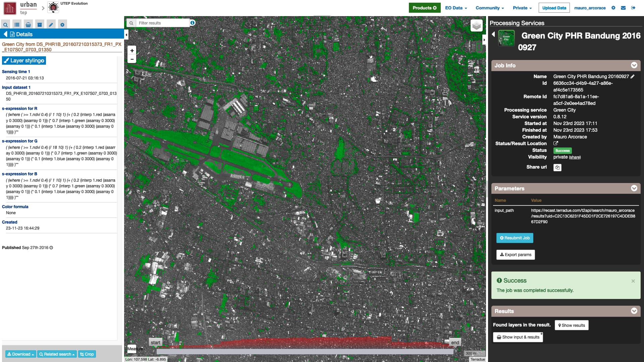Dismiss the Success notification
The height and width of the screenshot is (362, 644).
(x=633, y=281)
